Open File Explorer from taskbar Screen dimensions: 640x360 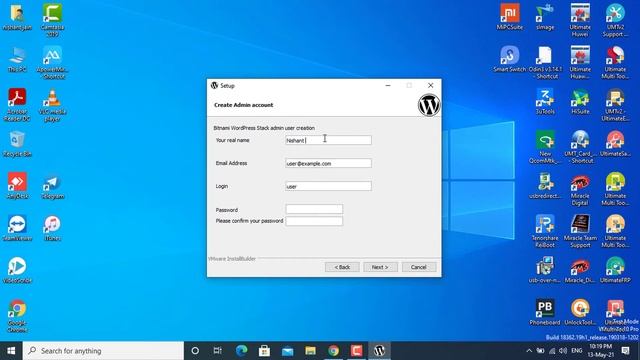click(310, 351)
